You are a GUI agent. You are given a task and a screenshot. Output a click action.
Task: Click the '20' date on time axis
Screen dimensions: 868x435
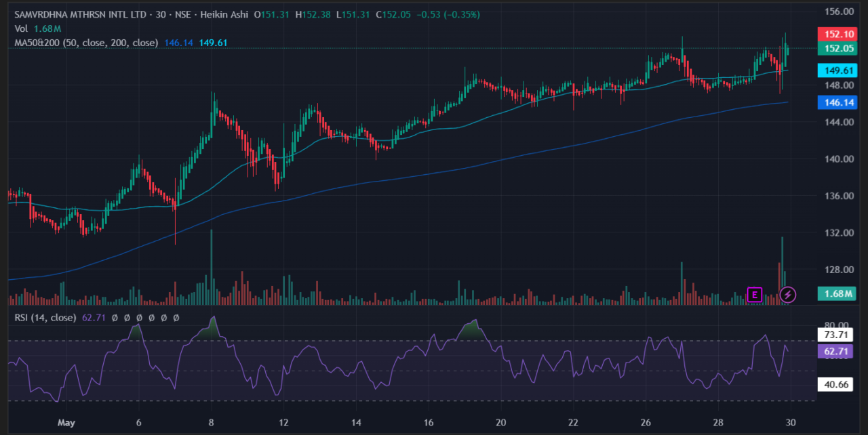(x=500, y=423)
